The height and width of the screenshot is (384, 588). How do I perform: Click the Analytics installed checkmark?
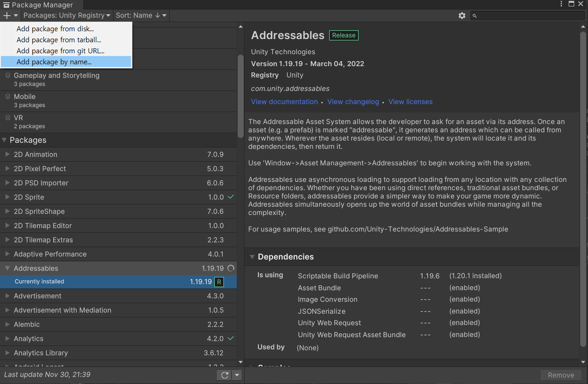point(231,338)
